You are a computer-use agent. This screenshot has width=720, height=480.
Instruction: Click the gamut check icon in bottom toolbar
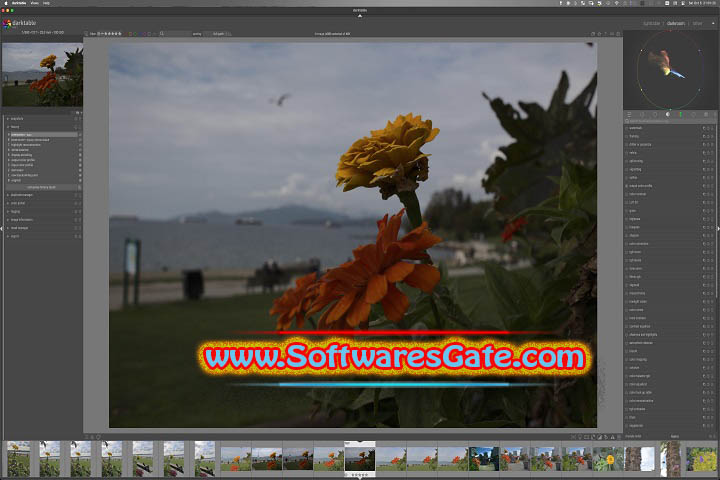[613, 436]
